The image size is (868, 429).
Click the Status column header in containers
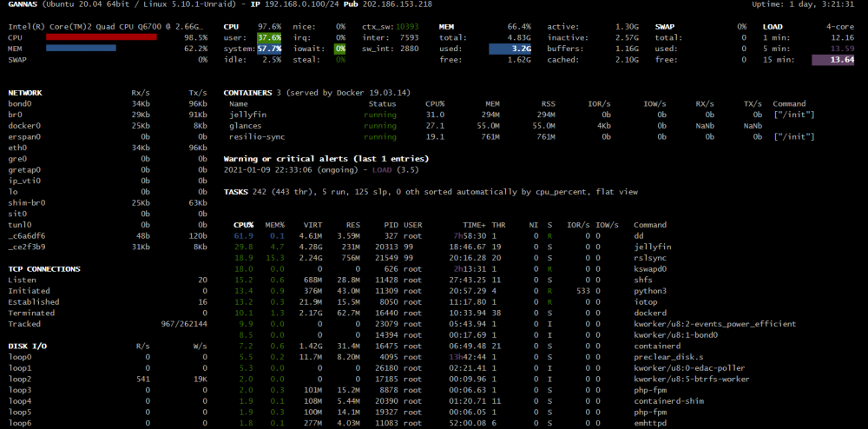coord(383,103)
